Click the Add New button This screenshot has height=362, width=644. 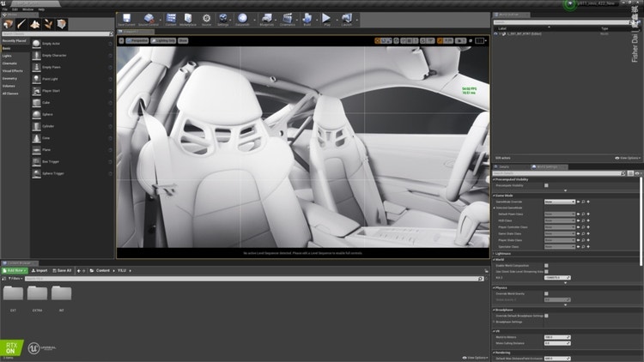15,270
